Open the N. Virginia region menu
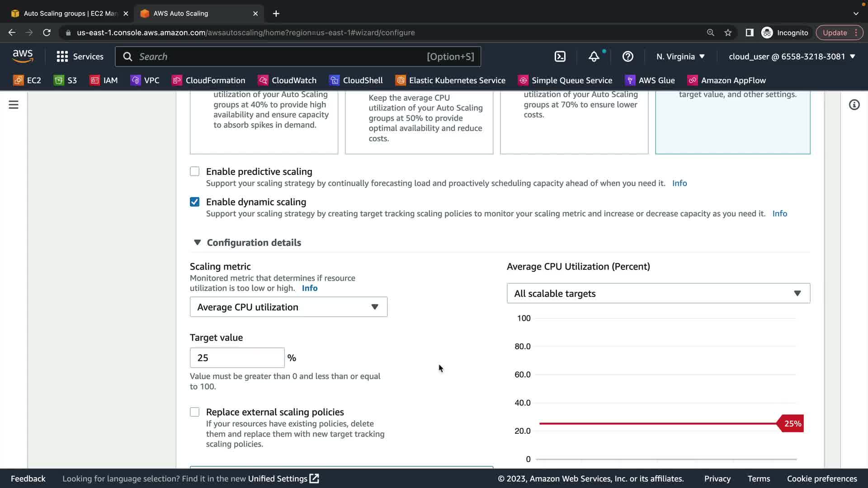868x488 pixels. coord(680,56)
